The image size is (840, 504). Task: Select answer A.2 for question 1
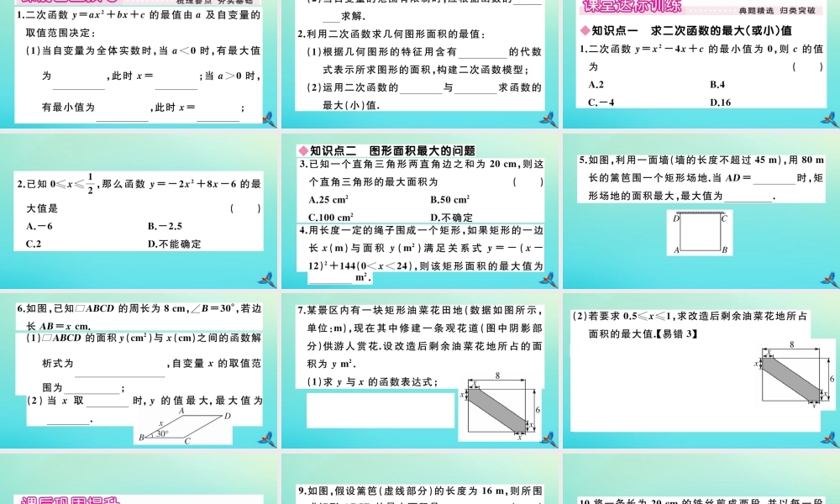pyautogui.click(x=596, y=85)
